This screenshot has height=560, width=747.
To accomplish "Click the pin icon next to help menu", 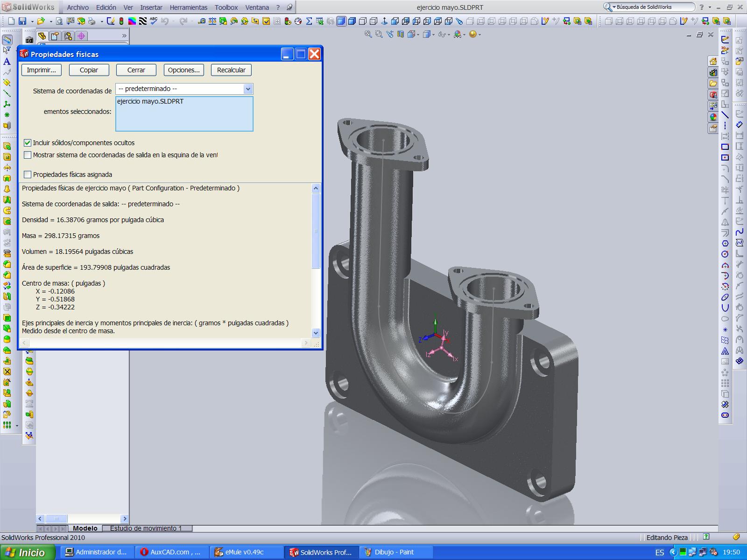I will (289, 7).
